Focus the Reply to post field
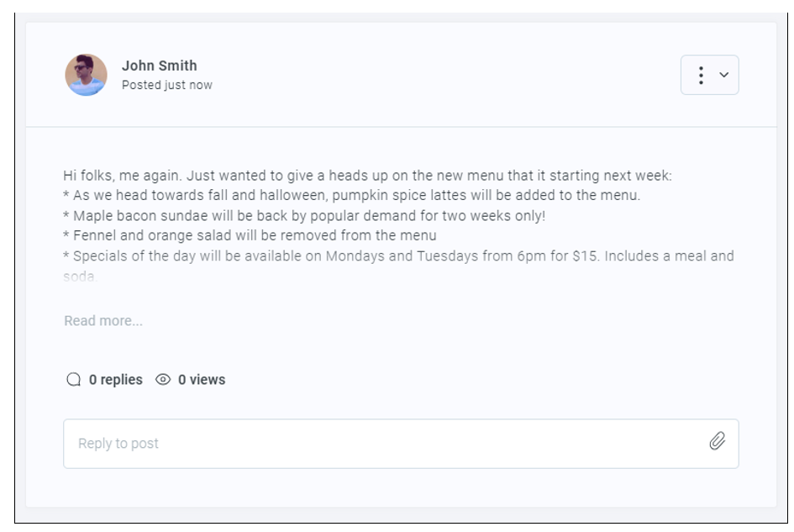 click(x=386, y=443)
